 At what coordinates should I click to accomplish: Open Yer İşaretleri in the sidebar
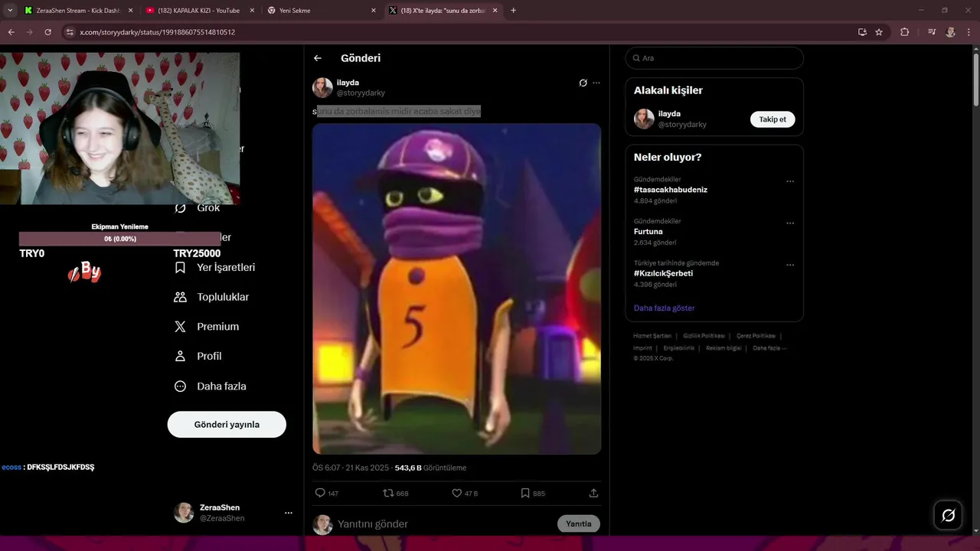tap(214, 267)
